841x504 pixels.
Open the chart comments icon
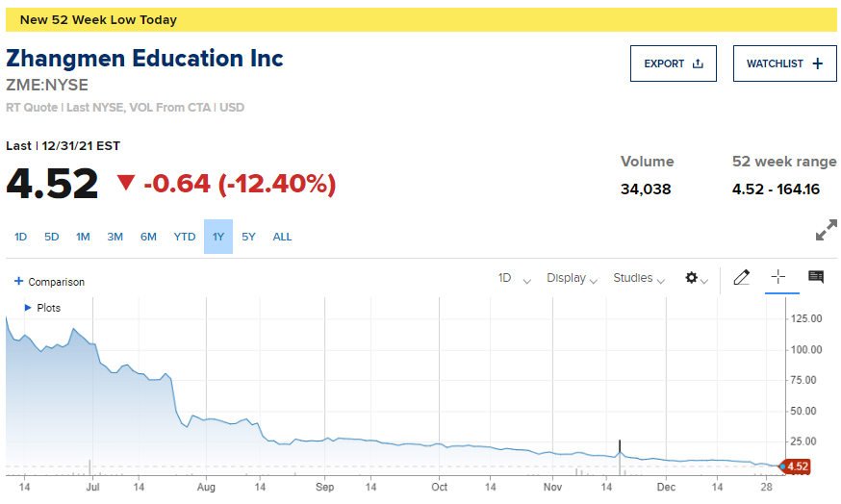(x=816, y=277)
